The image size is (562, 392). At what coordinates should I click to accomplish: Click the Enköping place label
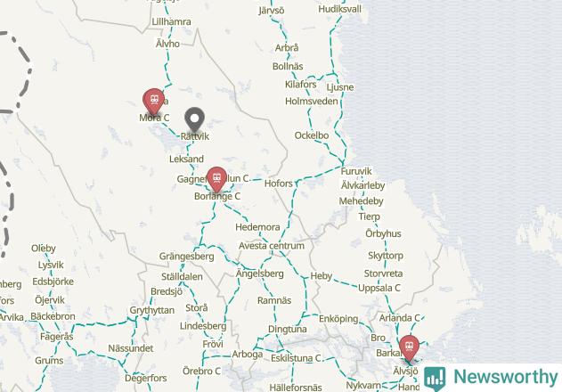point(338,319)
